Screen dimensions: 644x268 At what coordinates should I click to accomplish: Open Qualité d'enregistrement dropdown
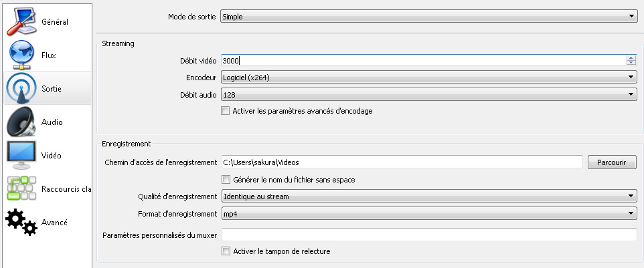click(x=429, y=196)
